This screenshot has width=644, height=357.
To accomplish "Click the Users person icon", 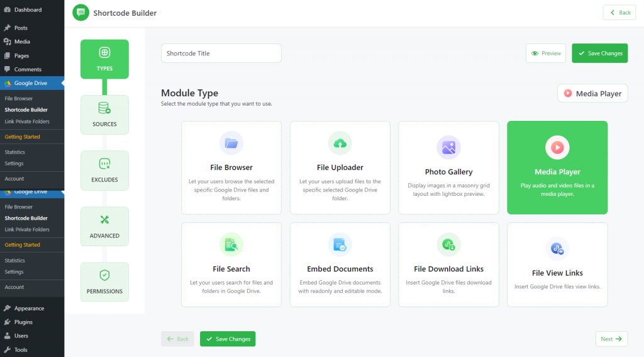I will click(x=7, y=336).
